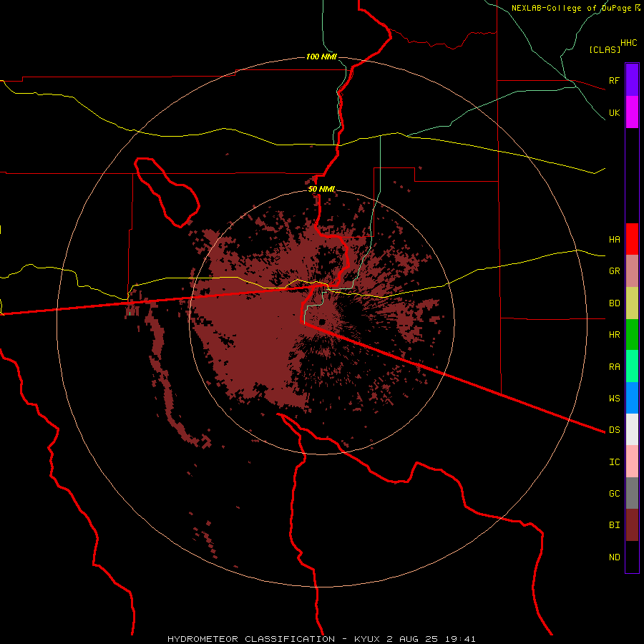
Task: Click the BI legend label
Action: pos(614,525)
